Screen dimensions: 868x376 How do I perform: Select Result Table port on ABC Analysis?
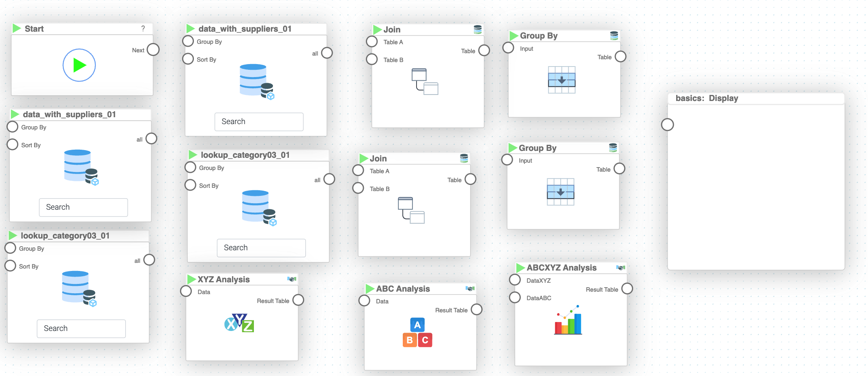click(x=477, y=309)
